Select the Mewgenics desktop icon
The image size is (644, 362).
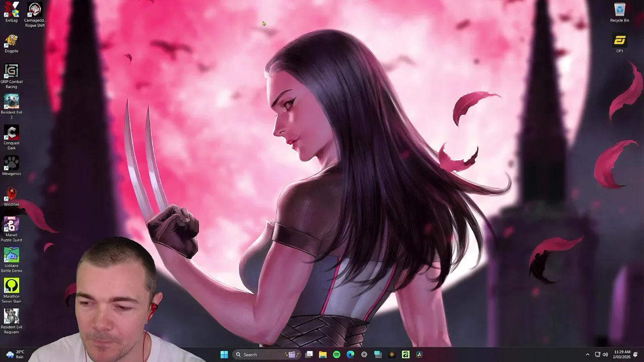coord(11,166)
